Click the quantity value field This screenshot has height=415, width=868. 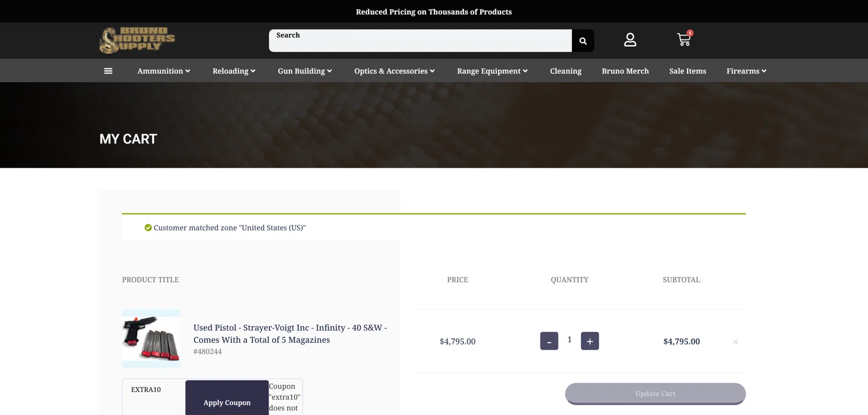pyautogui.click(x=569, y=340)
